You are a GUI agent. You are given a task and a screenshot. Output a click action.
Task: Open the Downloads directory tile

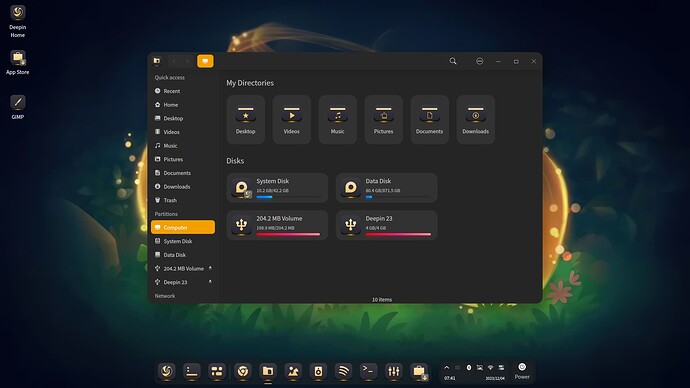click(475, 119)
